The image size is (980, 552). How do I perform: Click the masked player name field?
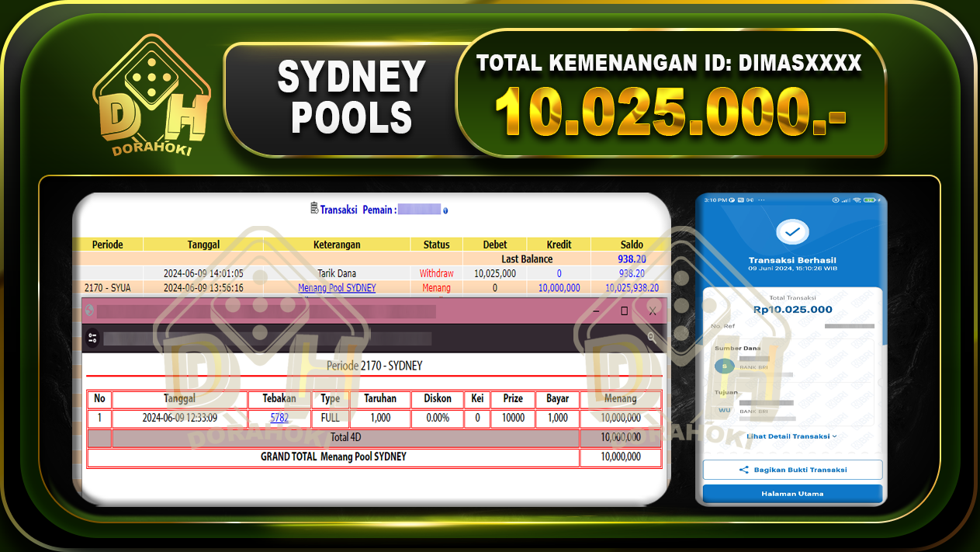click(417, 209)
